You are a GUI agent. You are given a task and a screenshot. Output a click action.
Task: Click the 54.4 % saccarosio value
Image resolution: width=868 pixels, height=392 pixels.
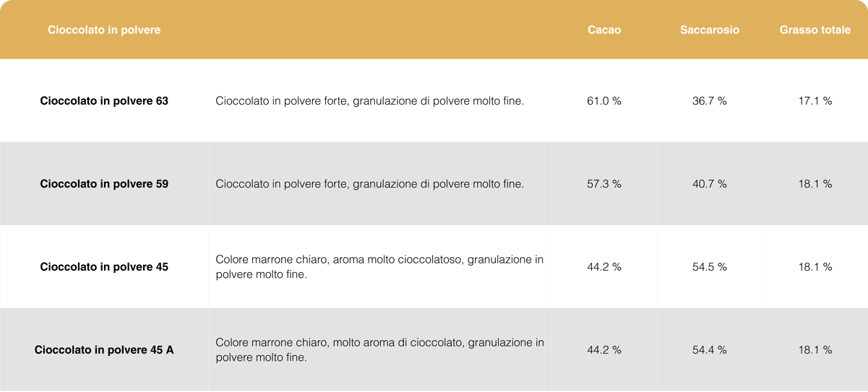pyautogui.click(x=709, y=350)
